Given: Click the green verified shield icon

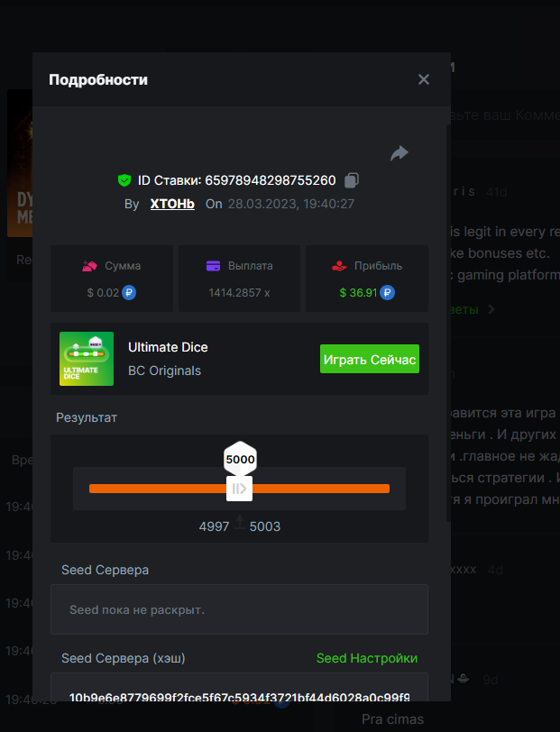Looking at the screenshot, I should pos(124,180).
